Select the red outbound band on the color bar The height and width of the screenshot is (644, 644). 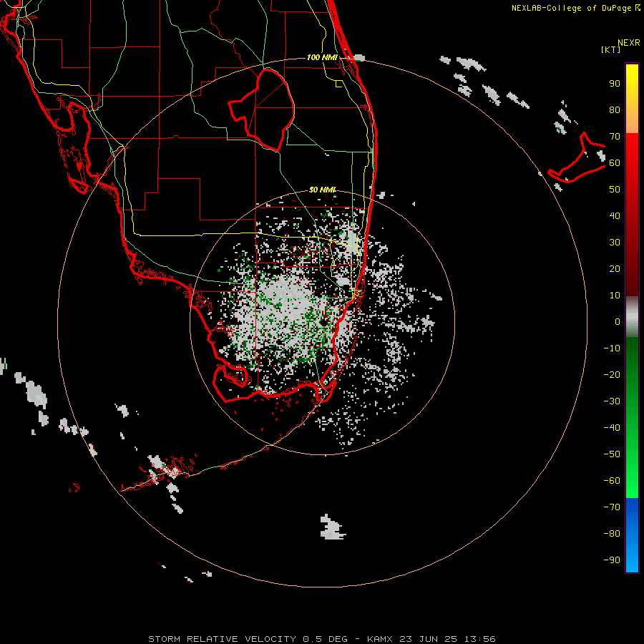click(632, 215)
